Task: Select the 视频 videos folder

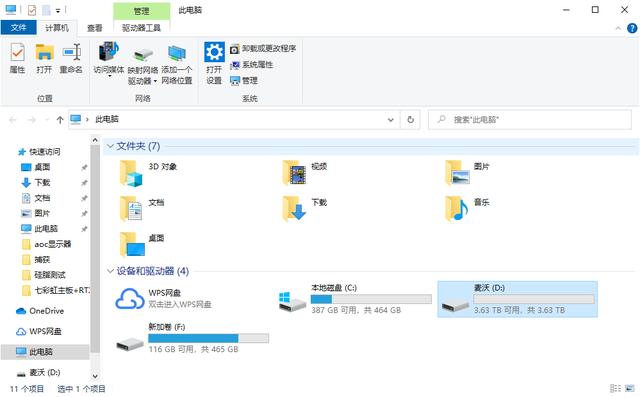Action: click(x=305, y=173)
